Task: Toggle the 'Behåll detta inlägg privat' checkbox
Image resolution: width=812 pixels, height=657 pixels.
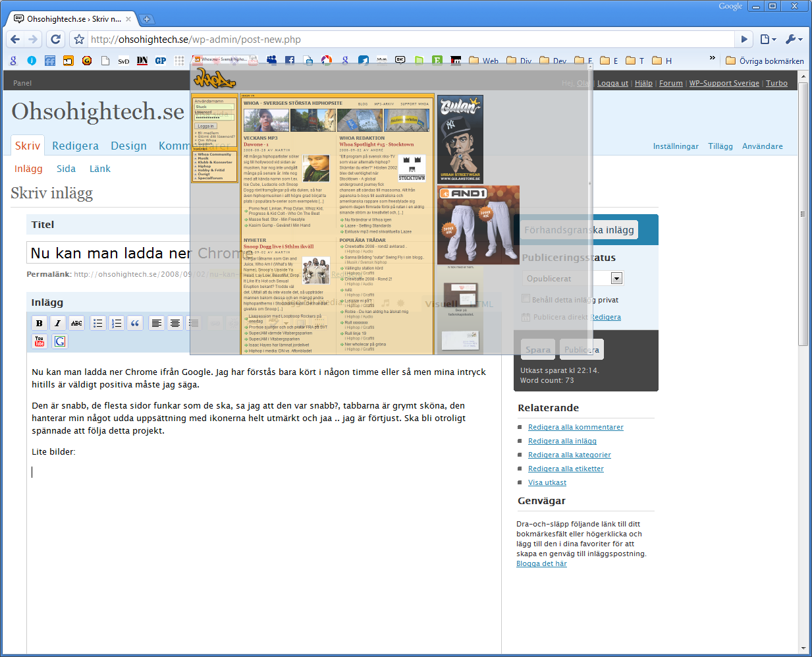Action: click(526, 299)
